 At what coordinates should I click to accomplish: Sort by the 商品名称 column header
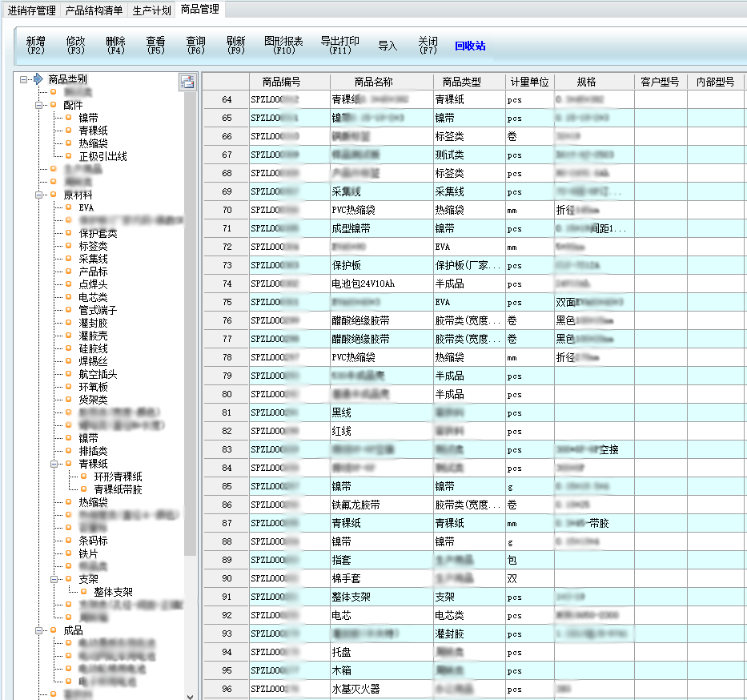point(374,82)
